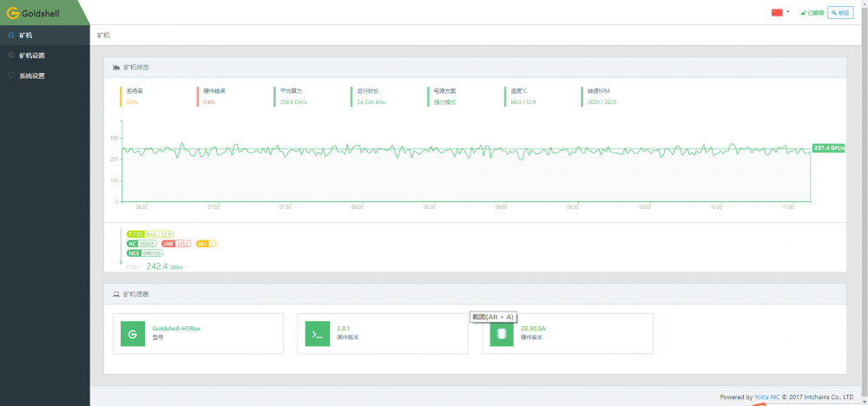Click the Goldshell logo icon
The image size is (868, 406).
(12, 13)
